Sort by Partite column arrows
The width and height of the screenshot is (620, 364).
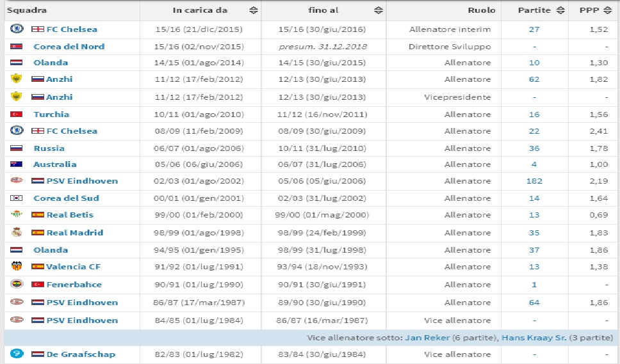(560, 10)
